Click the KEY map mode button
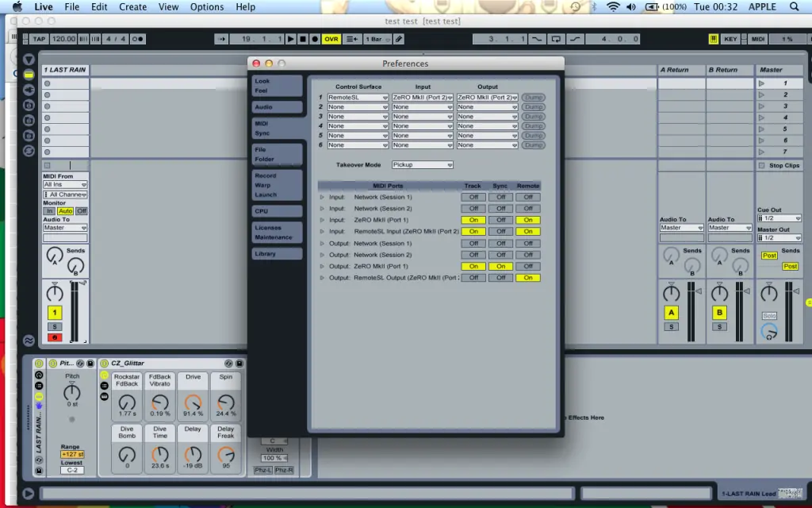This screenshot has width=812, height=508. (730, 39)
